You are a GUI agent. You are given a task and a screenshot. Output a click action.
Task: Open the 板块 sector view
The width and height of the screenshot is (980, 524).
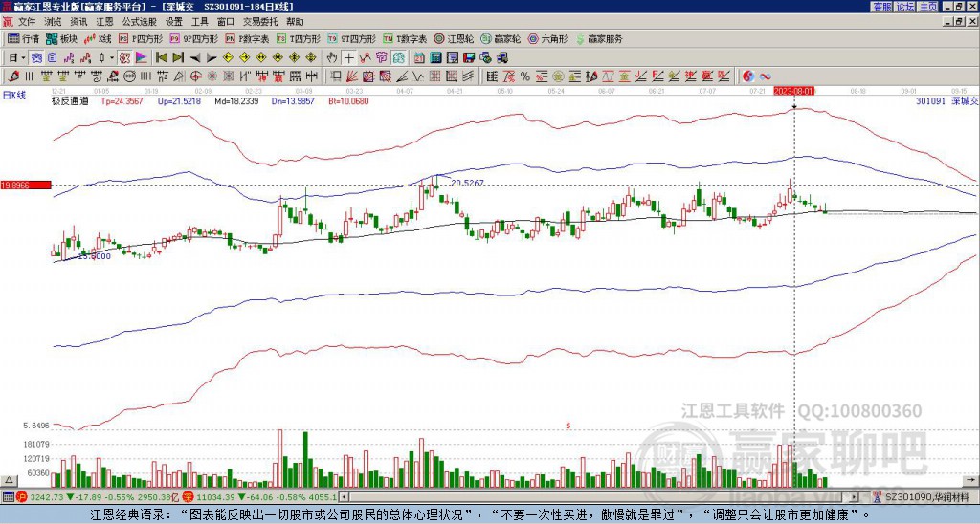(x=61, y=38)
